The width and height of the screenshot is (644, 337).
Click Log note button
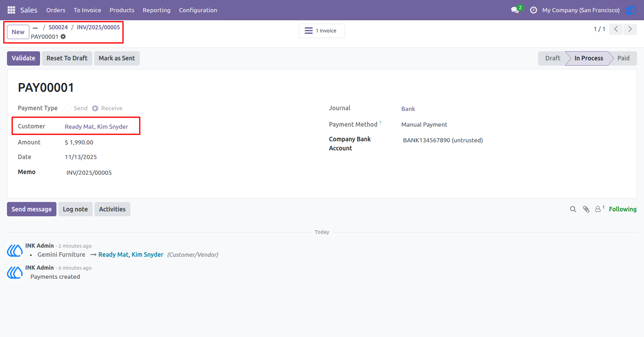point(75,209)
